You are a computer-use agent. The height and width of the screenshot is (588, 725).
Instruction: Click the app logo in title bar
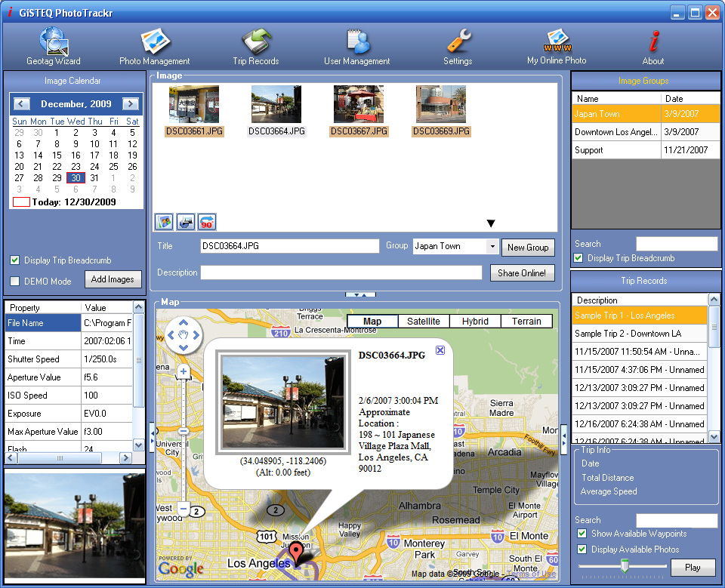(10, 12)
